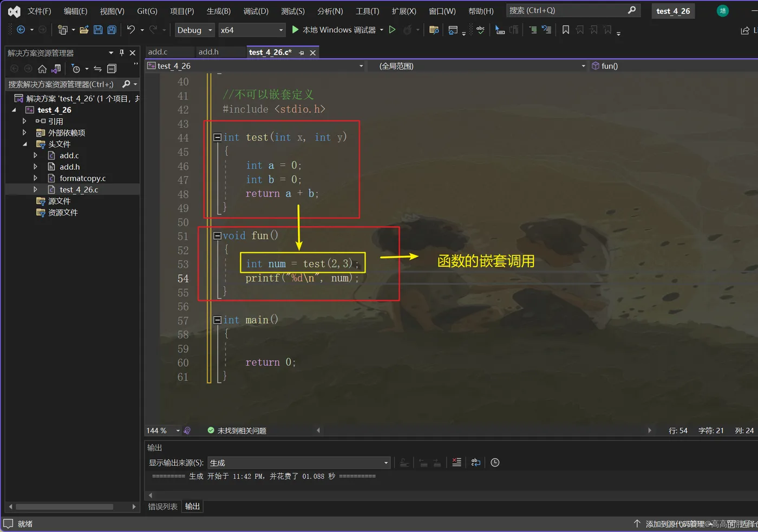Click the start without debugging outline play icon
Viewport: 758px width, 532px height.
[393, 30]
